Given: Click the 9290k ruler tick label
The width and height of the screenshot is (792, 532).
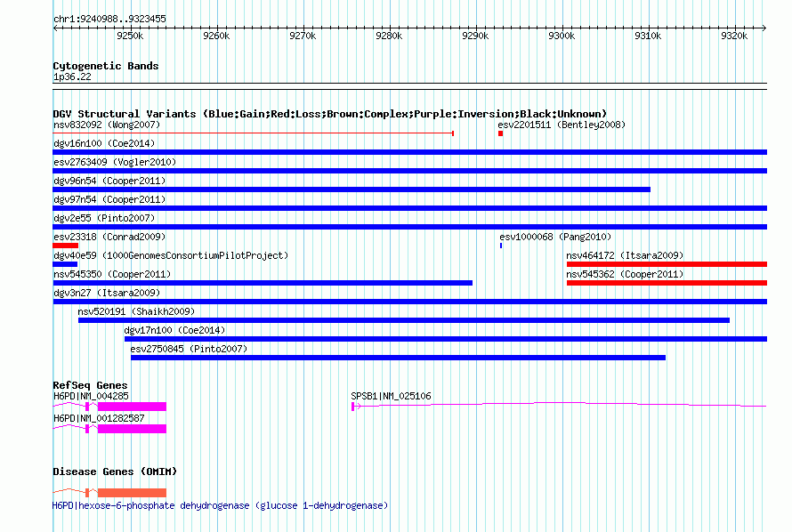Looking at the screenshot, I should point(475,36).
